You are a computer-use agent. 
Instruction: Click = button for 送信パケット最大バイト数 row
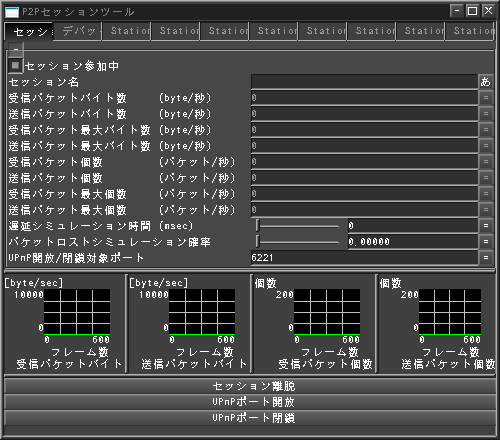(x=486, y=146)
